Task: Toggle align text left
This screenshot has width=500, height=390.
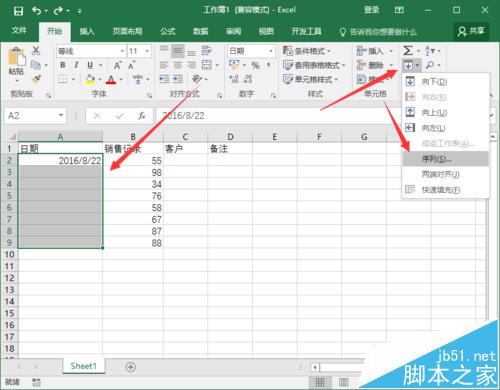Action: (164, 65)
